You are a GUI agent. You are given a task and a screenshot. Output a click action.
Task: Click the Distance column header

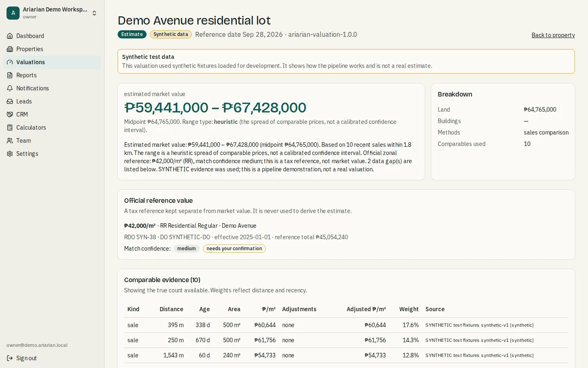(x=171, y=309)
